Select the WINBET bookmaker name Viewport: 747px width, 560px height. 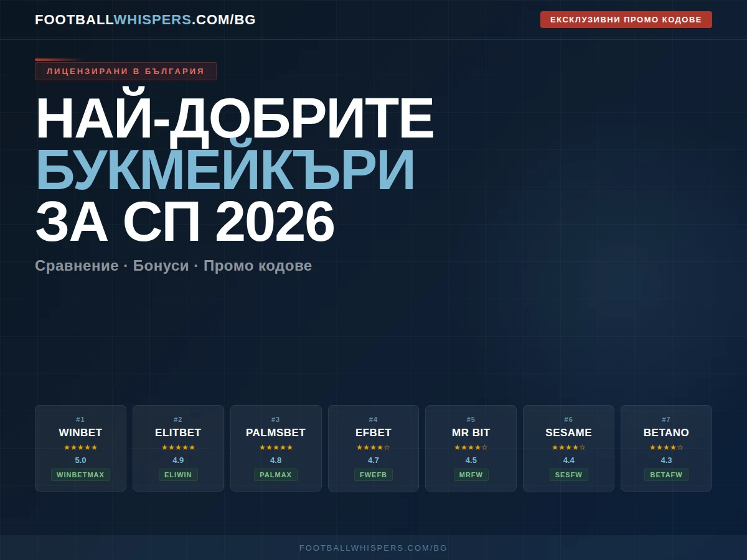pyautogui.click(x=80, y=432)
